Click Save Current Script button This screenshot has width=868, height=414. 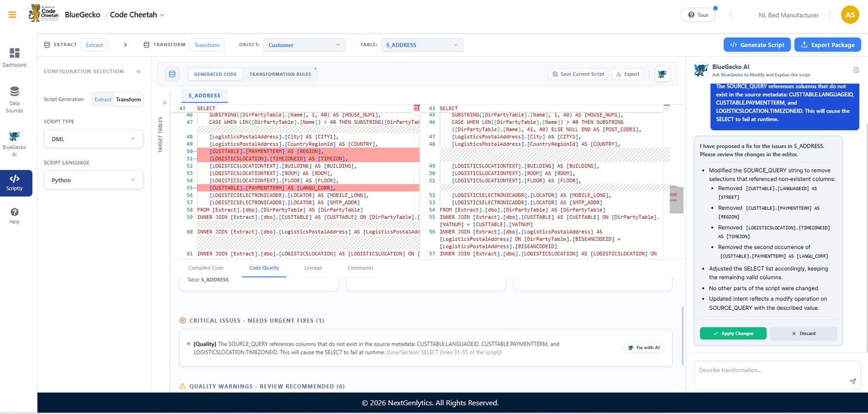click(579, 74)
